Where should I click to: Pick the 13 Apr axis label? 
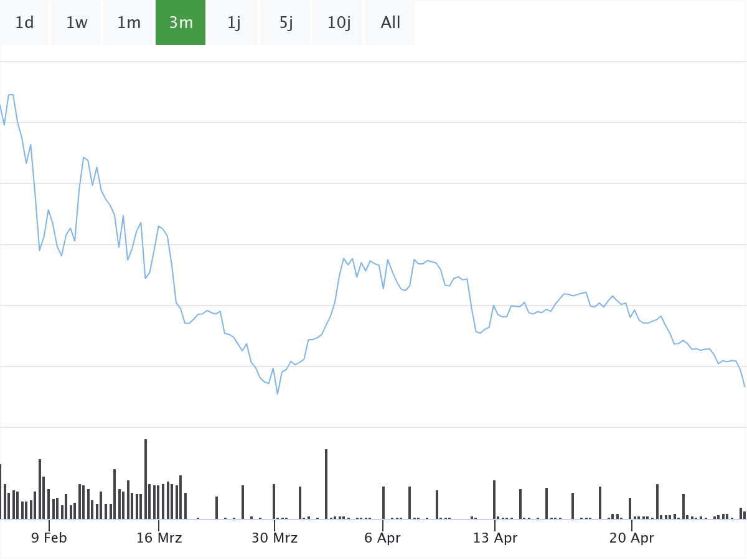[x=495, y=538]
